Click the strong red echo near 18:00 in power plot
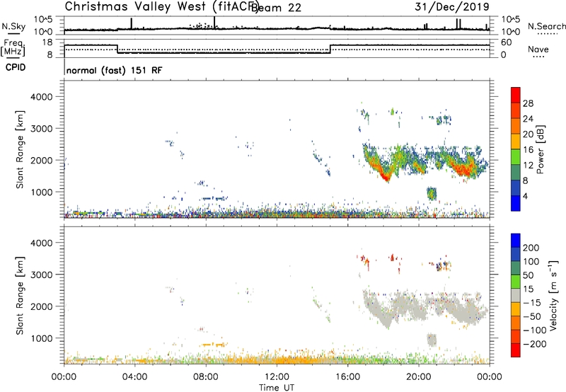The height and width of the screenshot is (392, 566). (386, 176)
